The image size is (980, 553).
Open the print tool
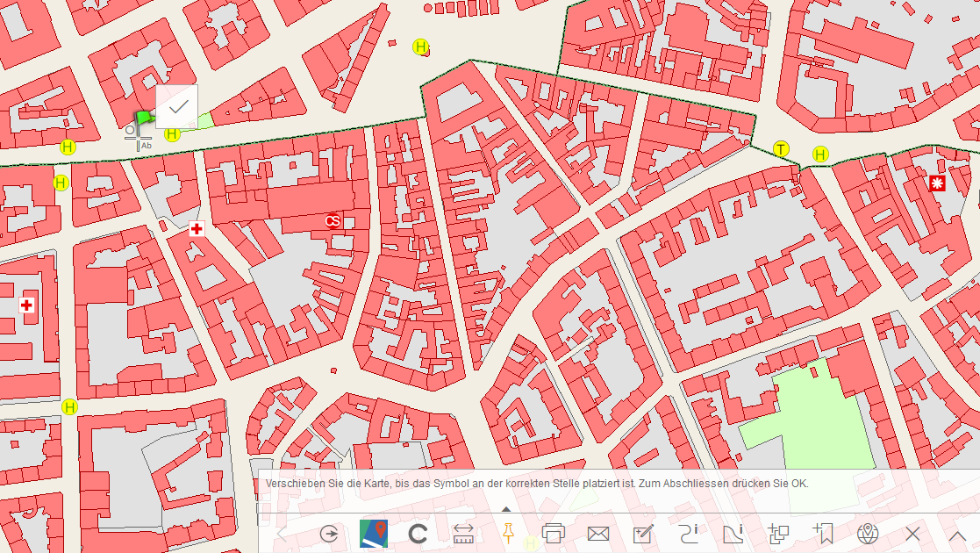point(553,534)
